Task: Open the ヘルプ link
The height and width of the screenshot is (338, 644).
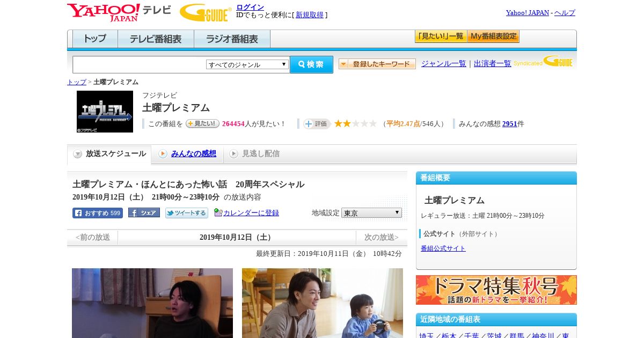Action: tap(565, 13)
